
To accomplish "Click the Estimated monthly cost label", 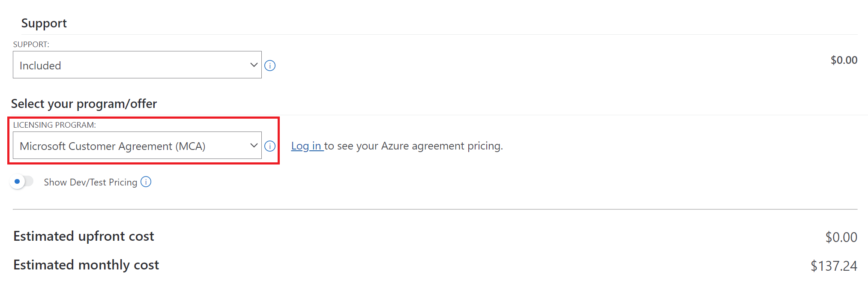I will 86,265.
